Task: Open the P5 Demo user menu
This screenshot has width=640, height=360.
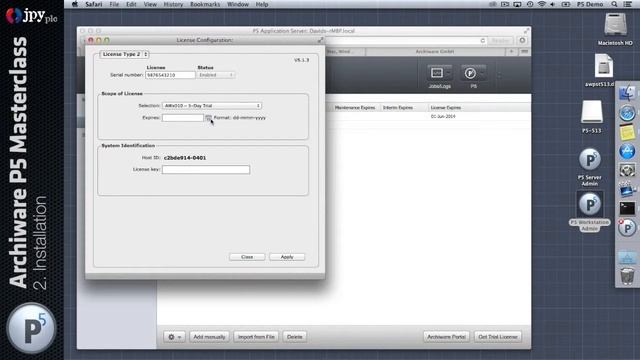Action: 590,4
